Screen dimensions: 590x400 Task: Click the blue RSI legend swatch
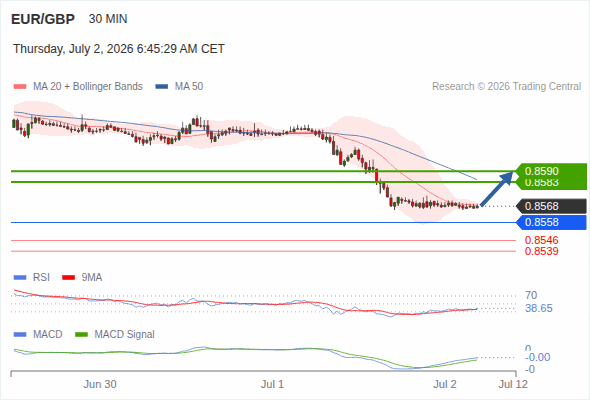(20, 278)
